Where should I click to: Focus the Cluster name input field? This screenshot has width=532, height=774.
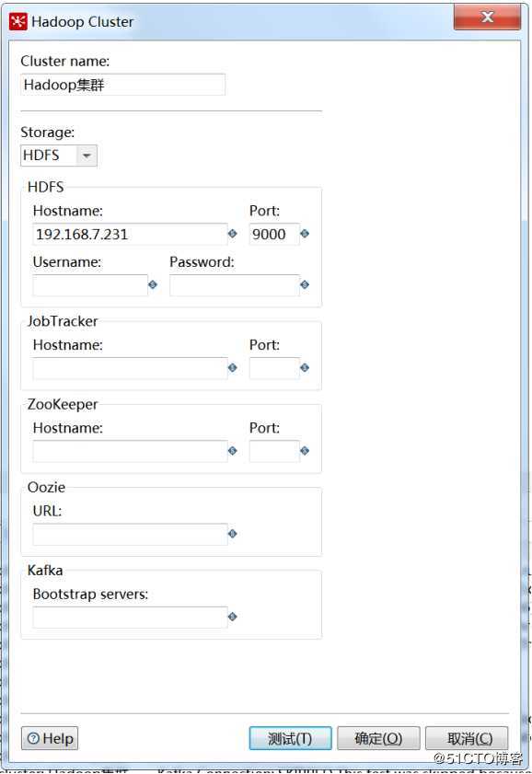(123, 85)
